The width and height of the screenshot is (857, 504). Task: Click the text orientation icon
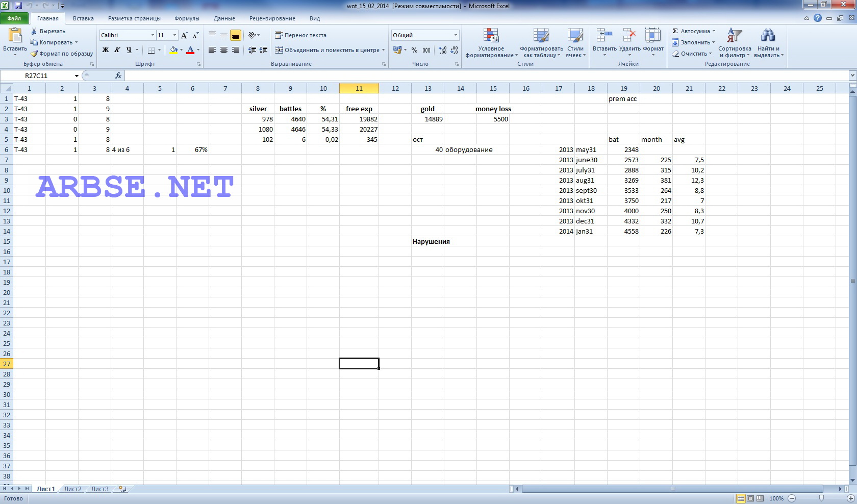[252, 35]
